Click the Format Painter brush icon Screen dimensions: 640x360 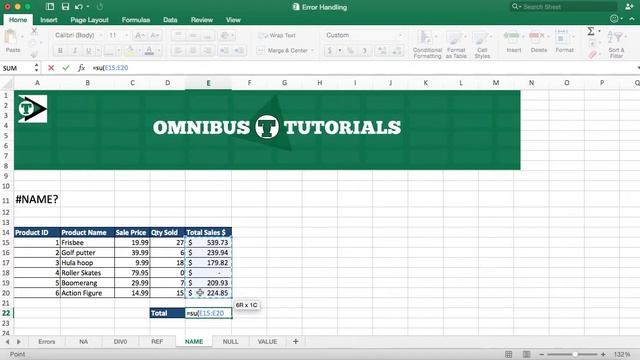(34, 54)
